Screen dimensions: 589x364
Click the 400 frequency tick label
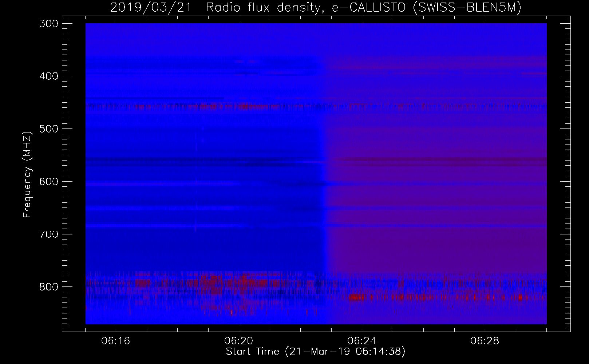48,76
